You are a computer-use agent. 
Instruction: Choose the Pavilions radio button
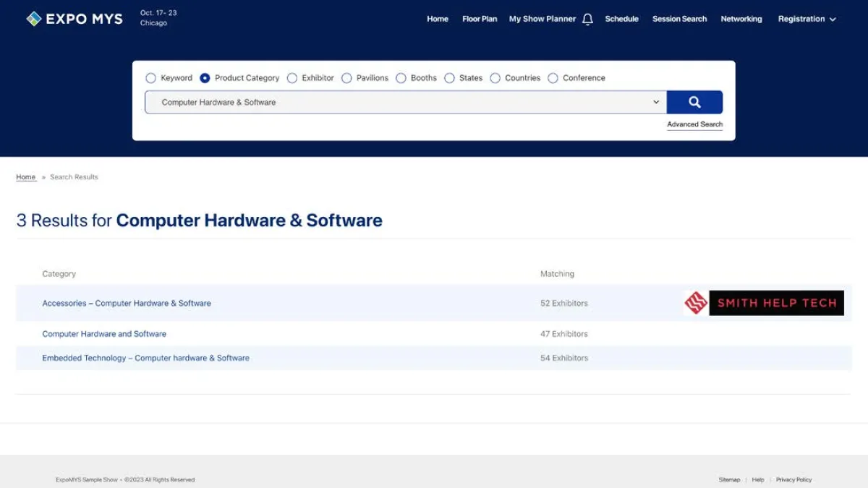[x=346, y=78]
